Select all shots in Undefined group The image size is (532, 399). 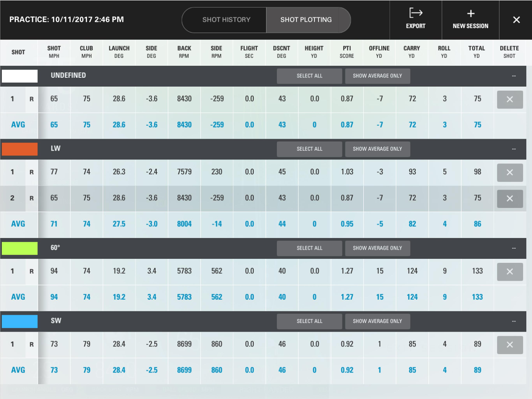coord(309,76)
